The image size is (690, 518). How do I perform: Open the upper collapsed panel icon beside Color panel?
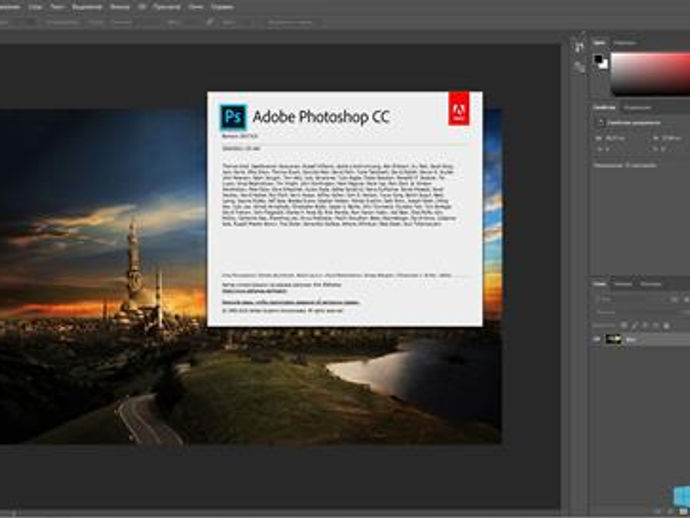click(x=579, y=47)
